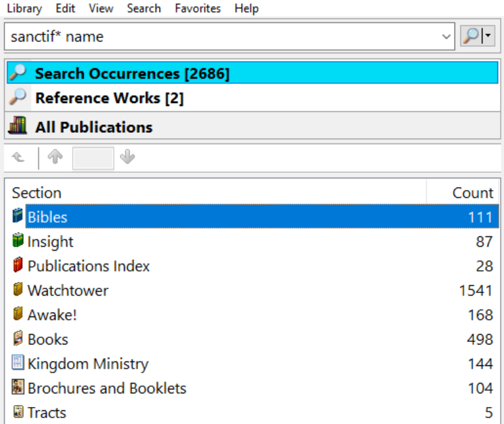
Task: Click the green Insight book icon
Action: coord(18,240)
